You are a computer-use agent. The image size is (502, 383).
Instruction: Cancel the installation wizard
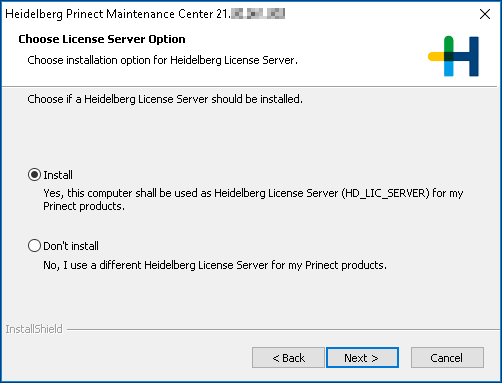(447, 358)
